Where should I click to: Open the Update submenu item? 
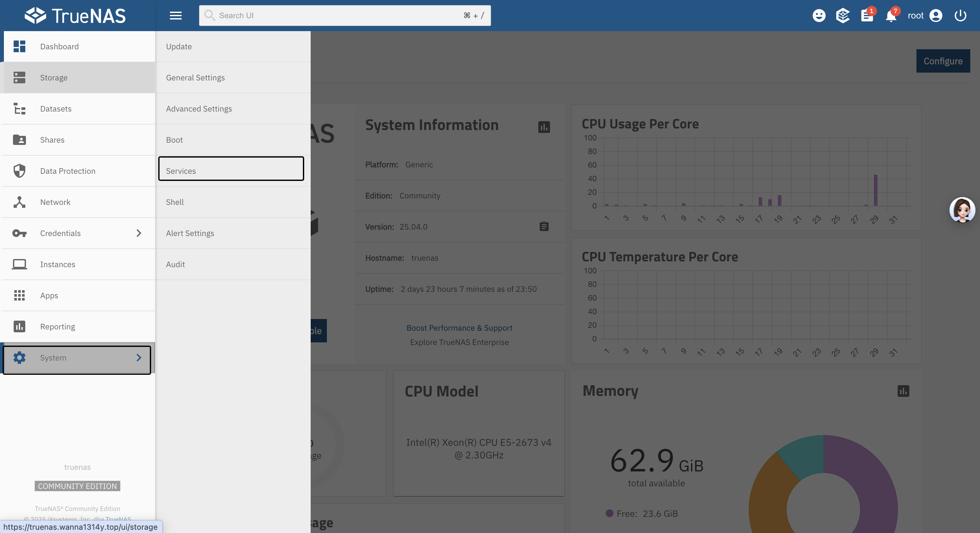tap(233, 46)
